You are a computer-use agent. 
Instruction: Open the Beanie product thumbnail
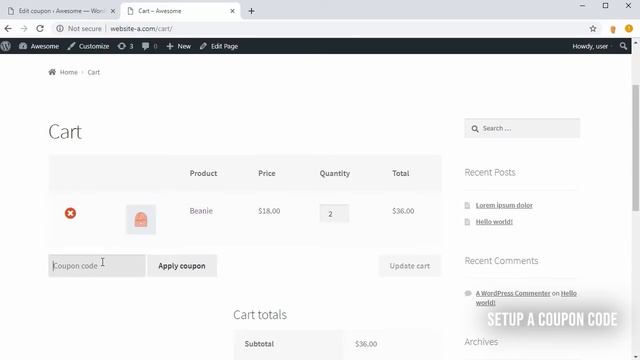point(141,220)
